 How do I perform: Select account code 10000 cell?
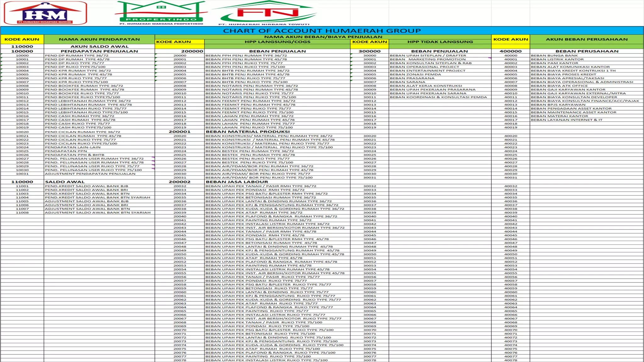(x=22, y=56)
